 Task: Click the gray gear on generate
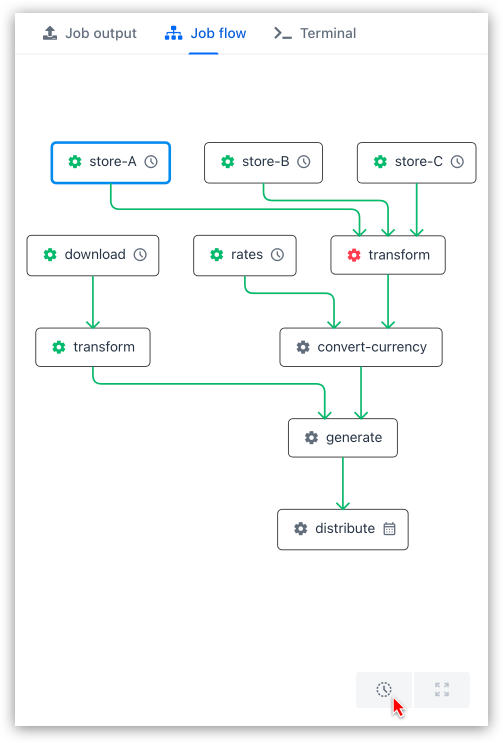pyautogui.click(x=311, y=437)
